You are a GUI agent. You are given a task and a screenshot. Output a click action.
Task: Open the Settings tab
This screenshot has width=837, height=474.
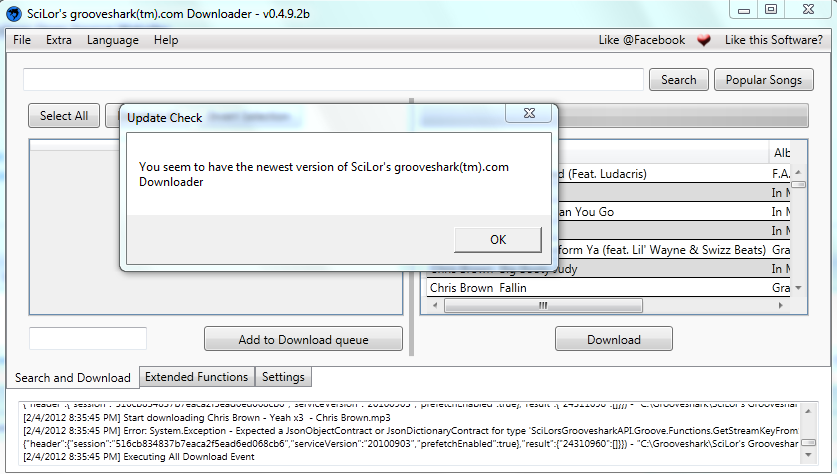click(283, 377)
